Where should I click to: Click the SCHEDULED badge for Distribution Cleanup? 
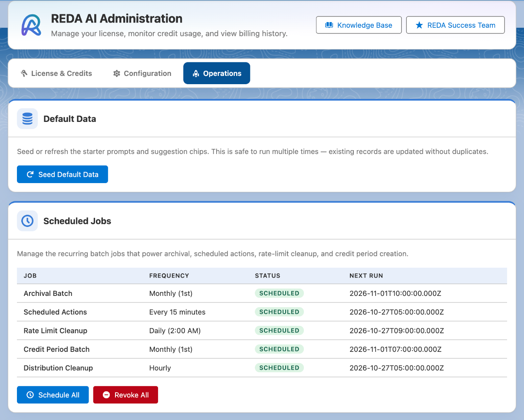pos(279,368)
